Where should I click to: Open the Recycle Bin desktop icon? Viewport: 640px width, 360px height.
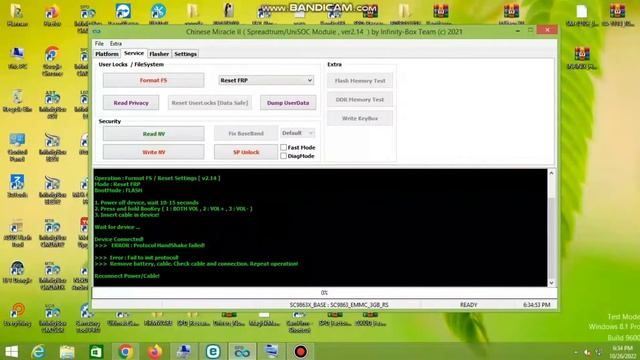point(17,101)
